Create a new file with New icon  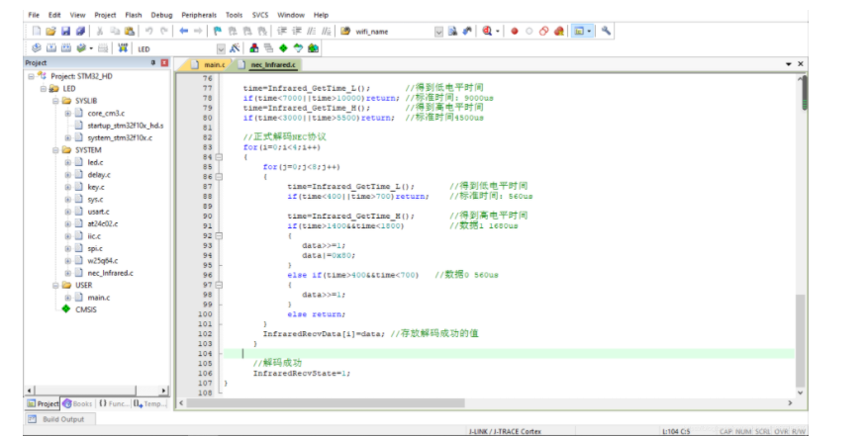(x=37, y=32)
